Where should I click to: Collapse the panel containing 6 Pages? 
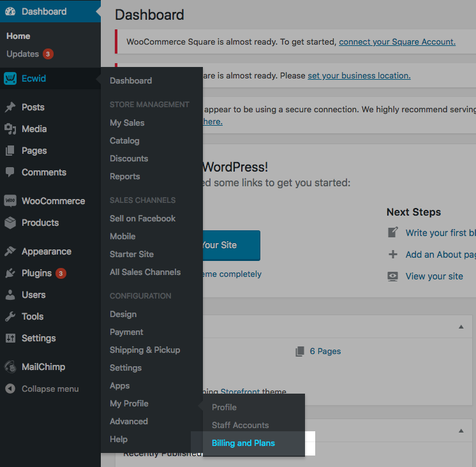[x=461, y=327]
